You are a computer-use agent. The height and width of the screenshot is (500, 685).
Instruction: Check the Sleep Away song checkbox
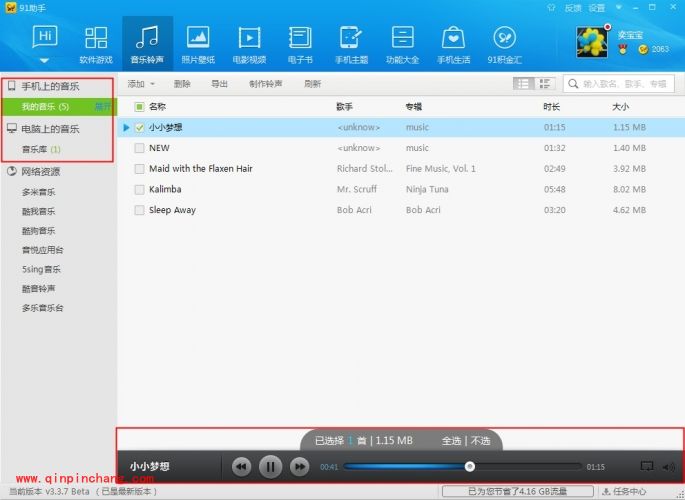point(139,210)
